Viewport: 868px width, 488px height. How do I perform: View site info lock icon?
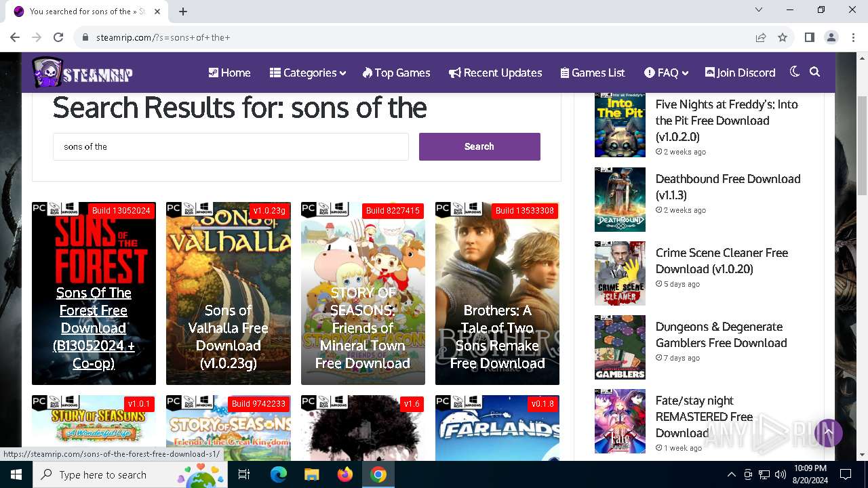click(85, 37)
